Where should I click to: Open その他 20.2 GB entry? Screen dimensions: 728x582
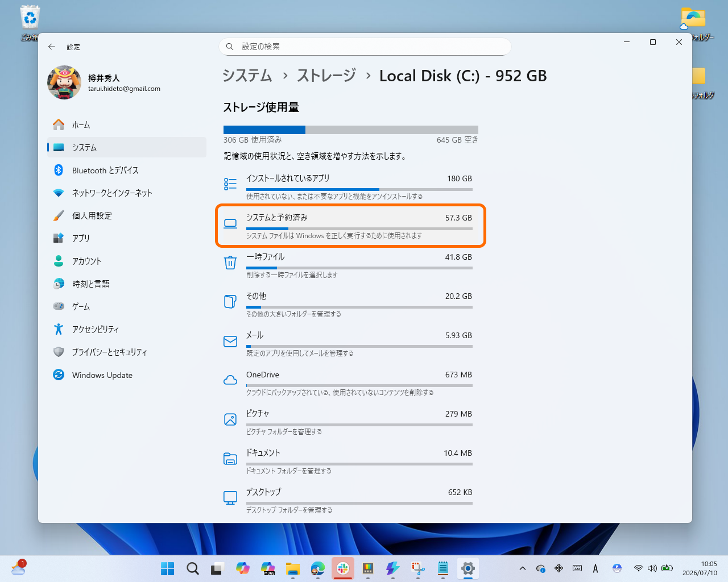(x=350, y=304)
